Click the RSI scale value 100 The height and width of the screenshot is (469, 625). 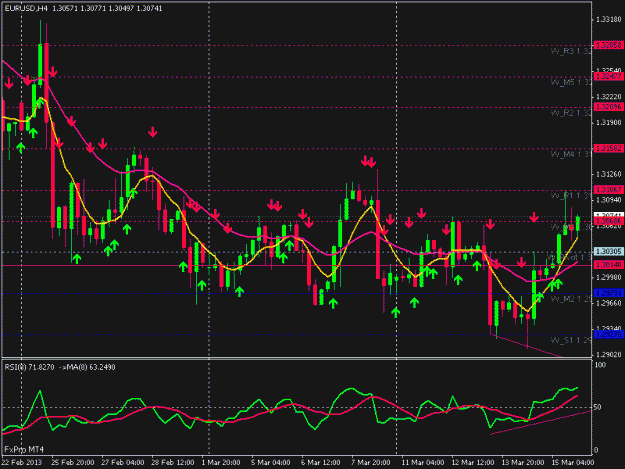tap(600, 365)
